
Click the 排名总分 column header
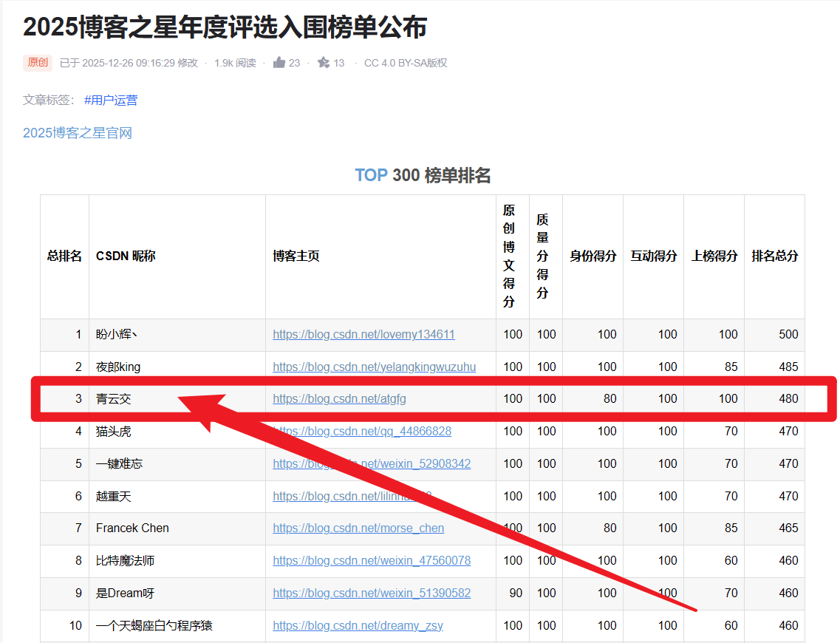click(775, 256)
